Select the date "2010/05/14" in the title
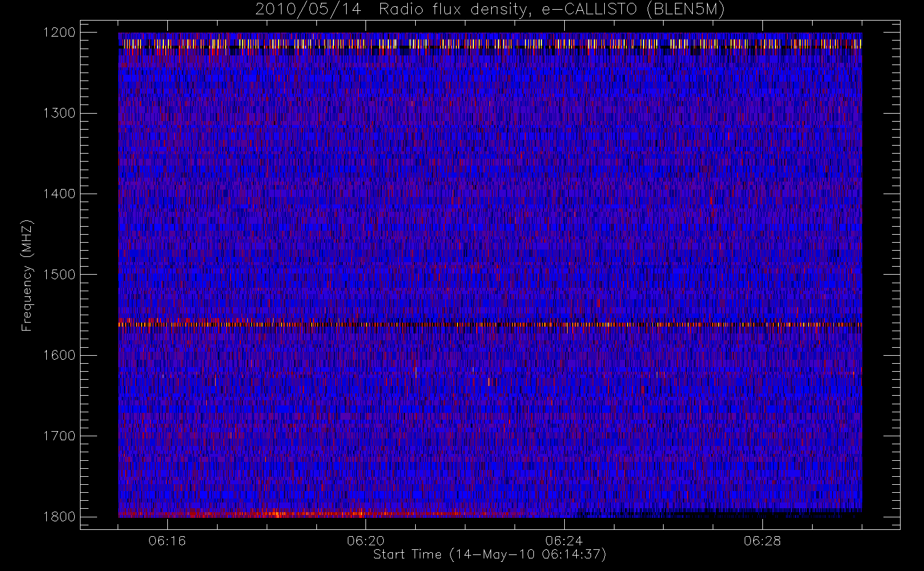Viewport: 924px width, 571px height. (308, 10)
